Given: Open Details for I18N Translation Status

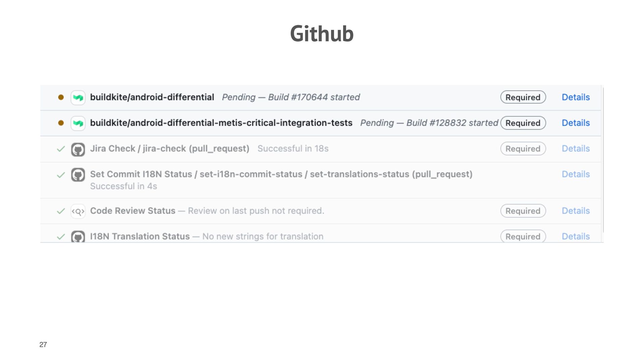Looking at the screenshot, I should click(x=576, y=236).
